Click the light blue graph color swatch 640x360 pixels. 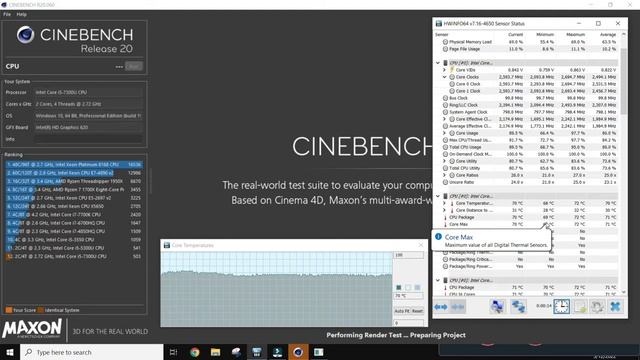(417, 287)
